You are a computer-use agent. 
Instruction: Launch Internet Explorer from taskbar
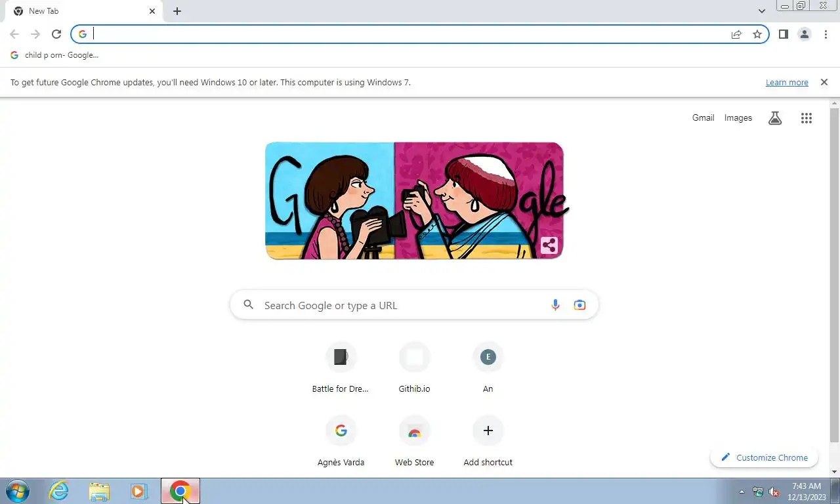(x=59, y=491)
